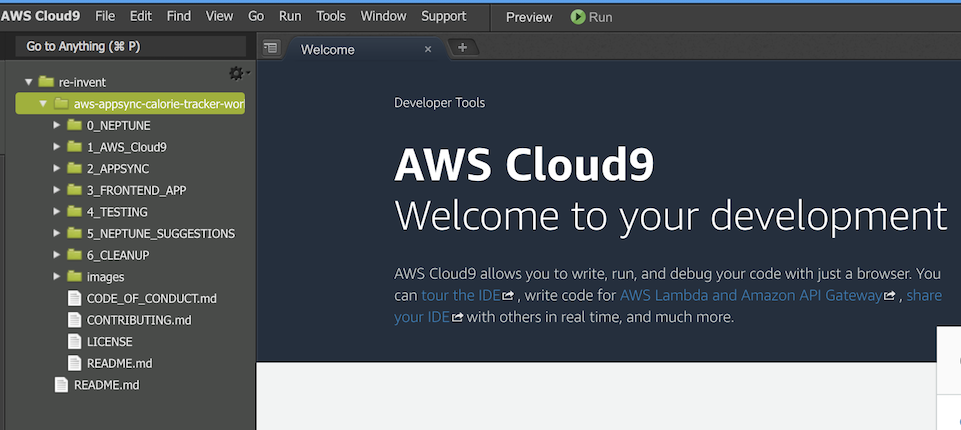The width and height of the screenshot is (961, 430).
Task: Click the CODE_OF_CONDUCT.md file icon
Action: click(74, 298)
